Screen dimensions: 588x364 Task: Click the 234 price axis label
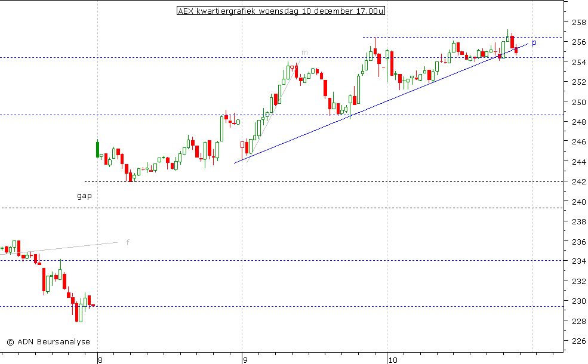click(x=578, y=261)
